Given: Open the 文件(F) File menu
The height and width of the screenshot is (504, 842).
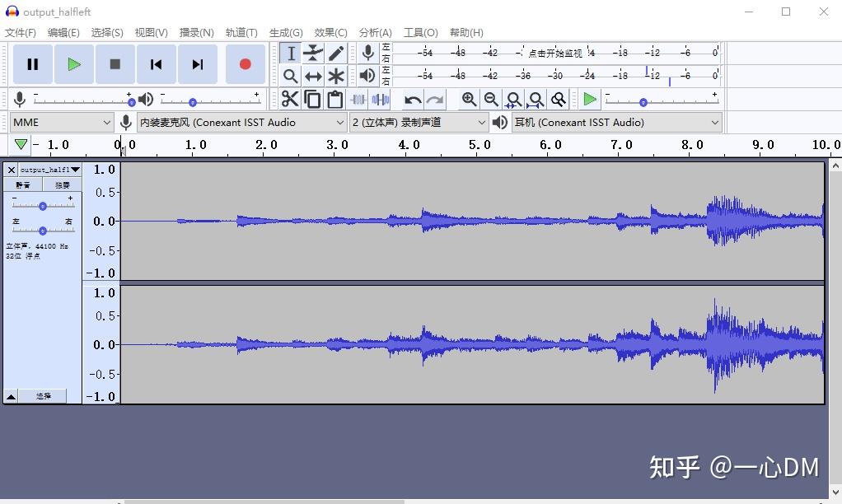Looking at the screenshot, I should pyautogui.click(x=21, y=33).
